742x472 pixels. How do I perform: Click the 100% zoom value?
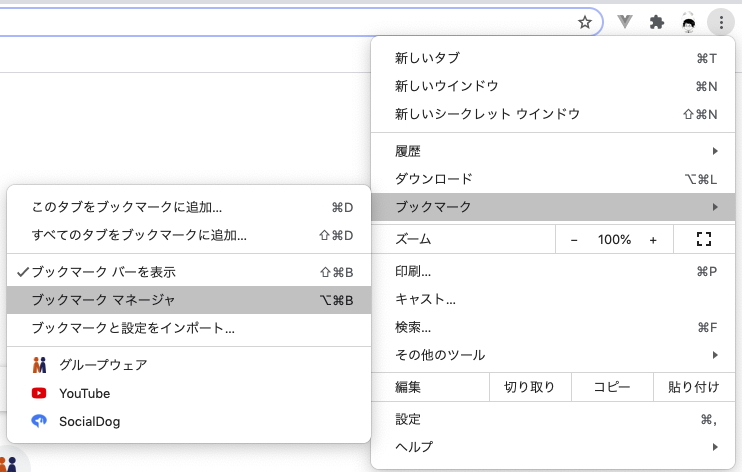(614, 240)
